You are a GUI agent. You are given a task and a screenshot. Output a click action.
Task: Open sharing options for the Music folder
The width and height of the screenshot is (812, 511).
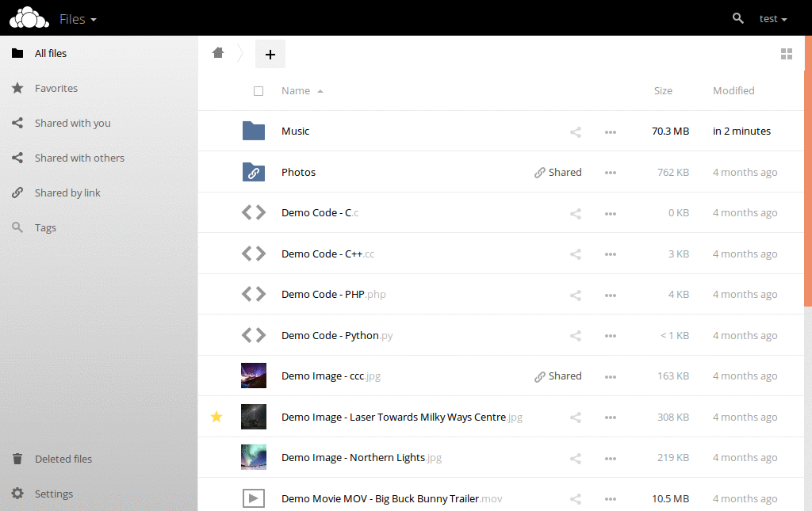(575, 132)
